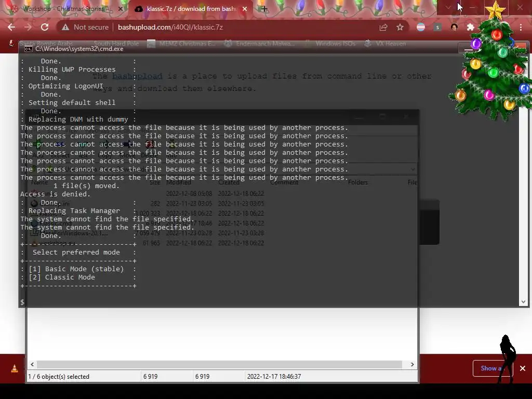The height and width of the screenshot is (399, 532).
Task: Click the 'Select preferred mode' heading
Action: tap(76, 252)
